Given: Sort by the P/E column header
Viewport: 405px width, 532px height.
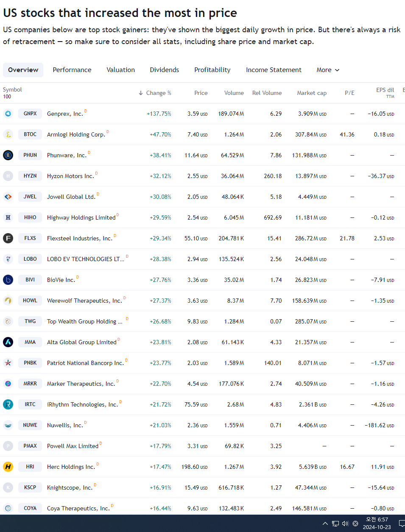Looking at the screenshot, I should (349, 93).
